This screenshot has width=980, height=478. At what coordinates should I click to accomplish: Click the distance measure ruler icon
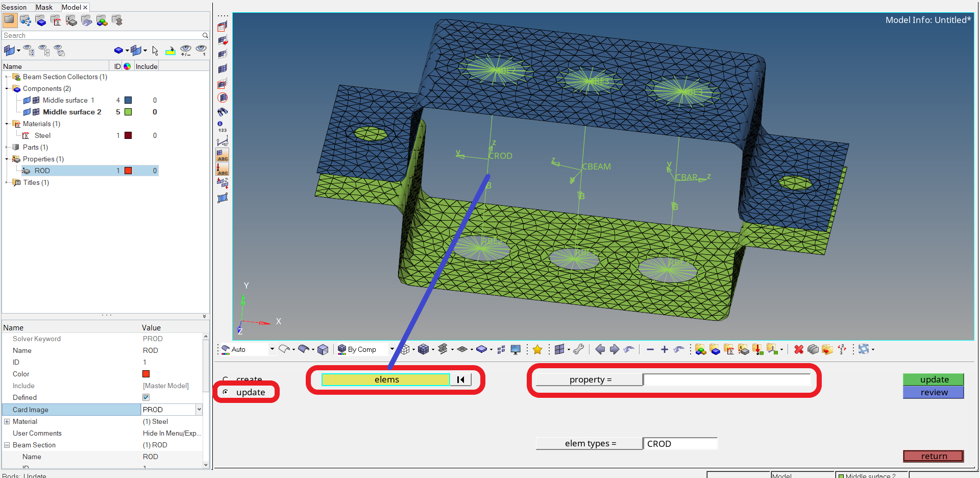223,141
